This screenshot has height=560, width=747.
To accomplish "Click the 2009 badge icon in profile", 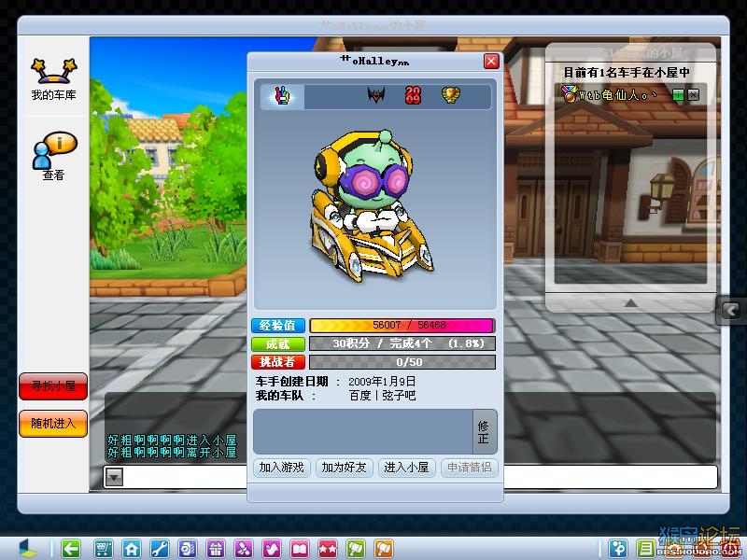I will [413, 95].
